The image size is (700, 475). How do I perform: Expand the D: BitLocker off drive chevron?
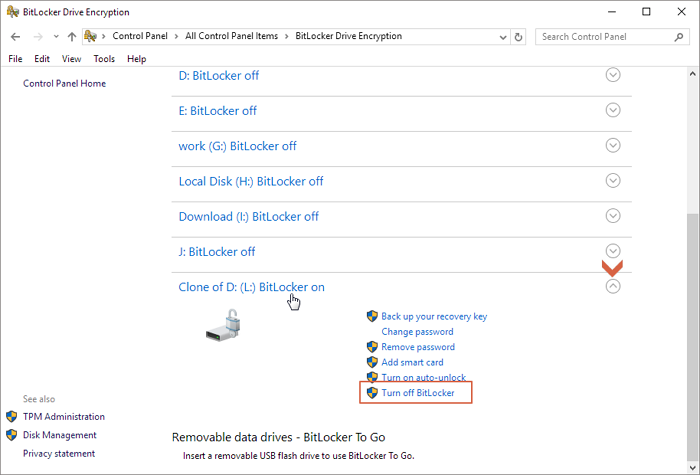tap(614, 75)
